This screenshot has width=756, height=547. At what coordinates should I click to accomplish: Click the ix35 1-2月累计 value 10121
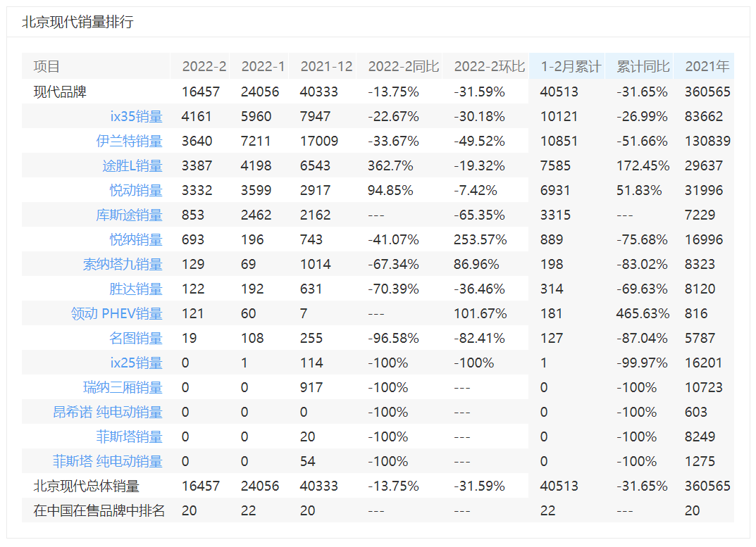[558, 117]
